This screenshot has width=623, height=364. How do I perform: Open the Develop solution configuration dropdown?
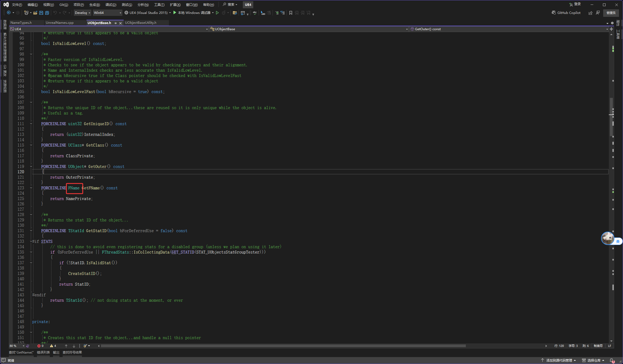pyautogui.click(x=82, y=13)
